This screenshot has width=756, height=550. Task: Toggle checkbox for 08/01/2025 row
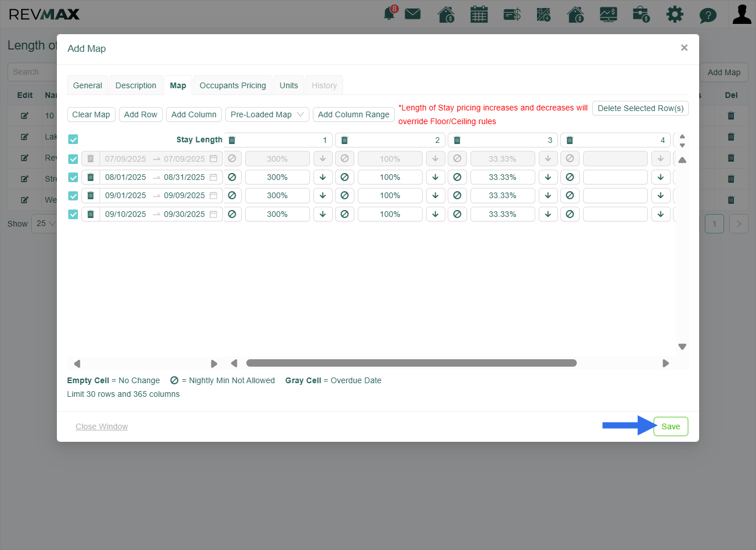tap(73, 177)
